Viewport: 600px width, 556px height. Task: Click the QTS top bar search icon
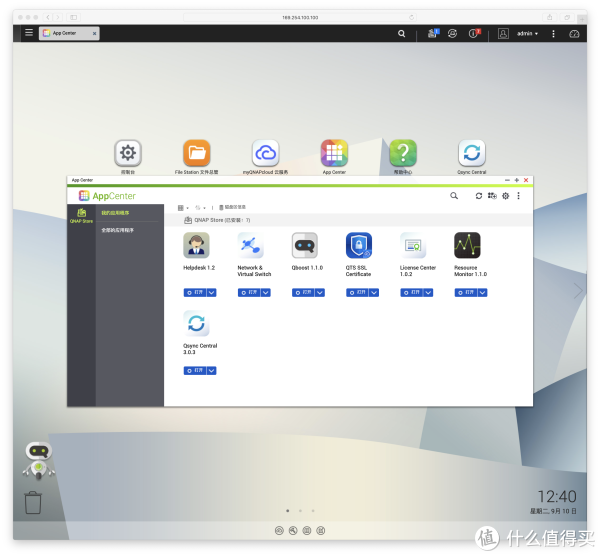click(x=401, y=34)
